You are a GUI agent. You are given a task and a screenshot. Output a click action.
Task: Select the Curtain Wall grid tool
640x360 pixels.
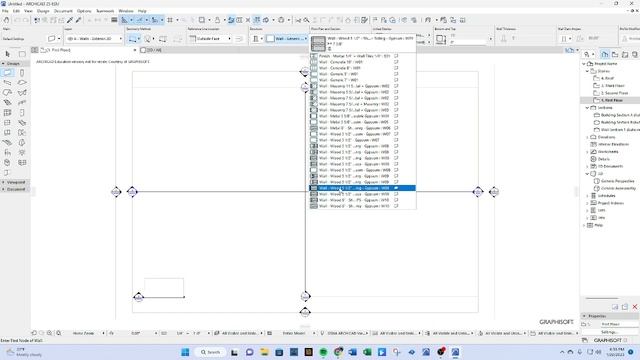tap(7, 112)
